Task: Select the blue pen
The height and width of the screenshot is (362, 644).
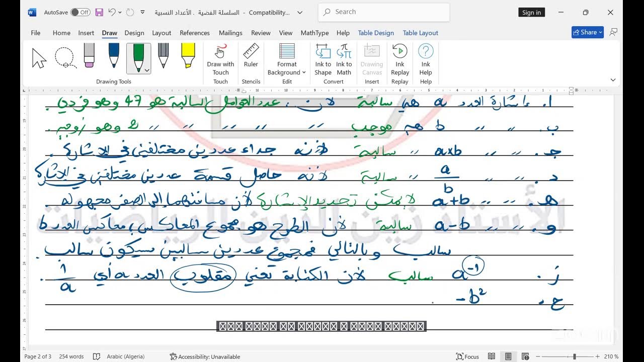Action: click(x=114, y=55)
